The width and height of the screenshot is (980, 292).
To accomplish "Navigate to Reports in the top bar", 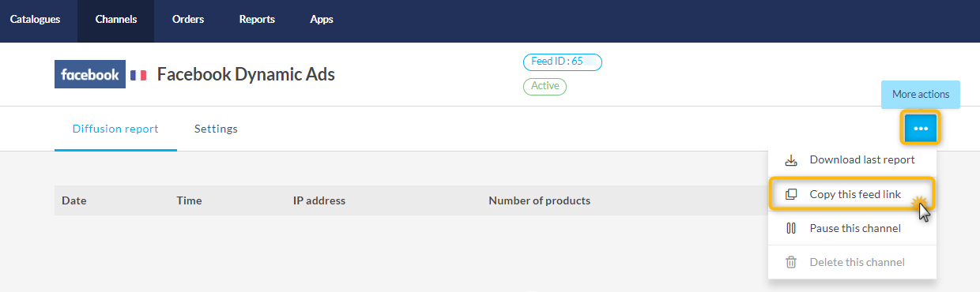I will click(x=257, y=20).
